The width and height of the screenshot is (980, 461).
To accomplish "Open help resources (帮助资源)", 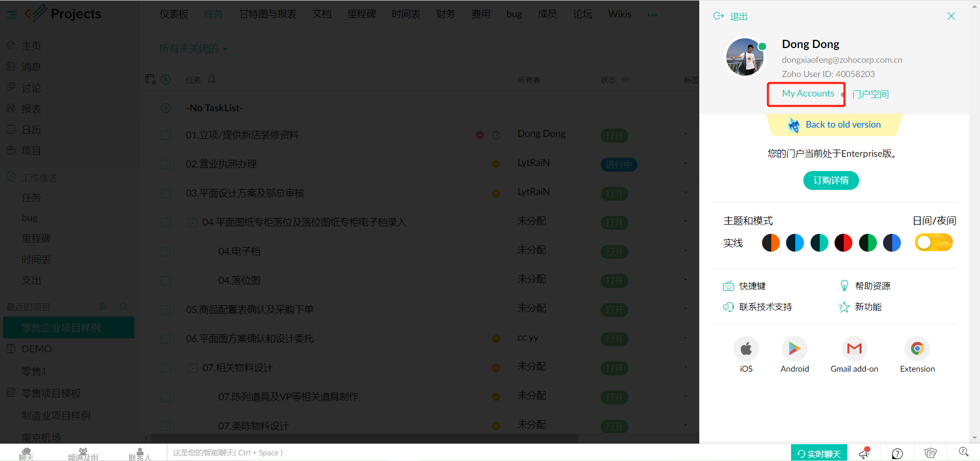I will tap(872, 286).
